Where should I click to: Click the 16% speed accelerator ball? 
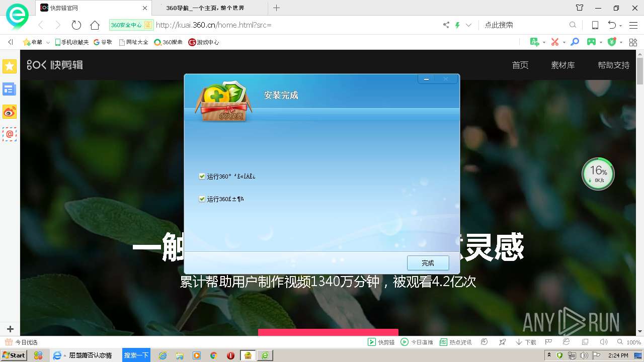click(x=598, y=174)
